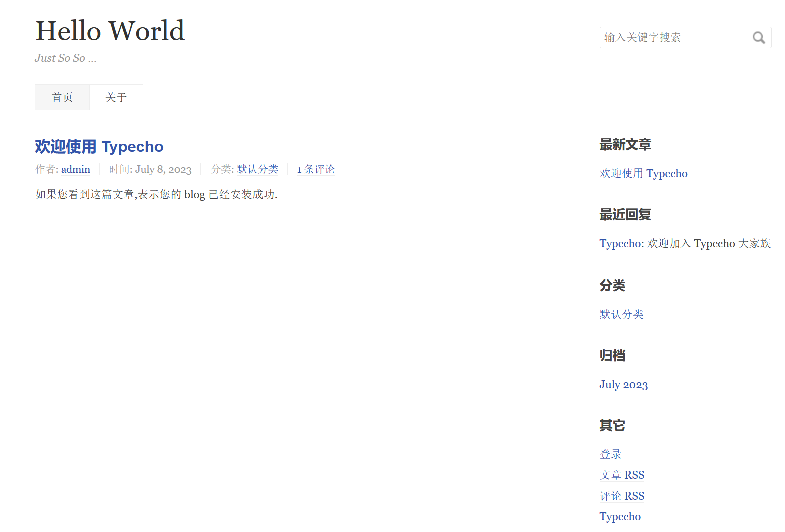
Task: Subscribe to the 文章 RSS feed
Action: pyautogui.click(x=622, y=475)
